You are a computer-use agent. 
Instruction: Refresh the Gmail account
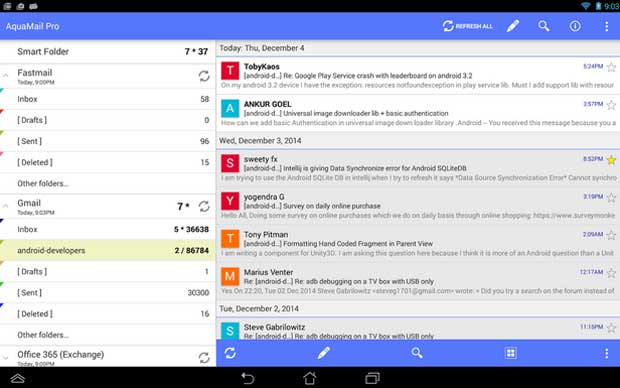point(204,206)
